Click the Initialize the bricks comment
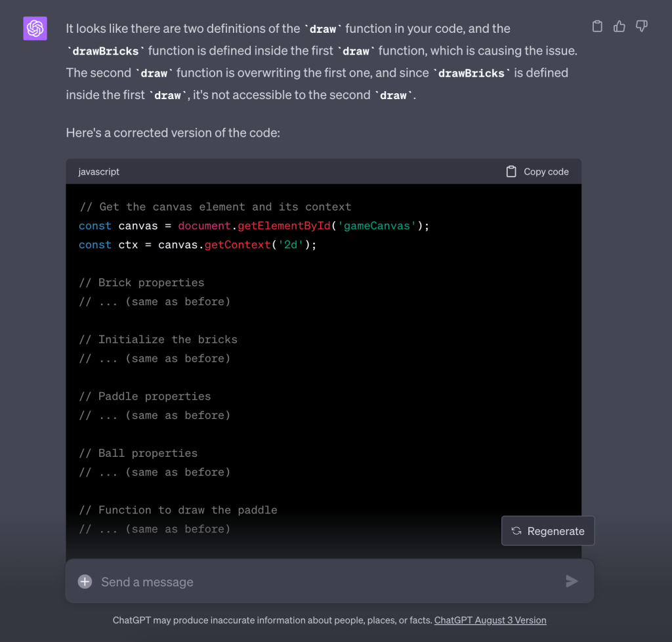The width and height of the screenshot is (672, 642). tap(157, 339)
